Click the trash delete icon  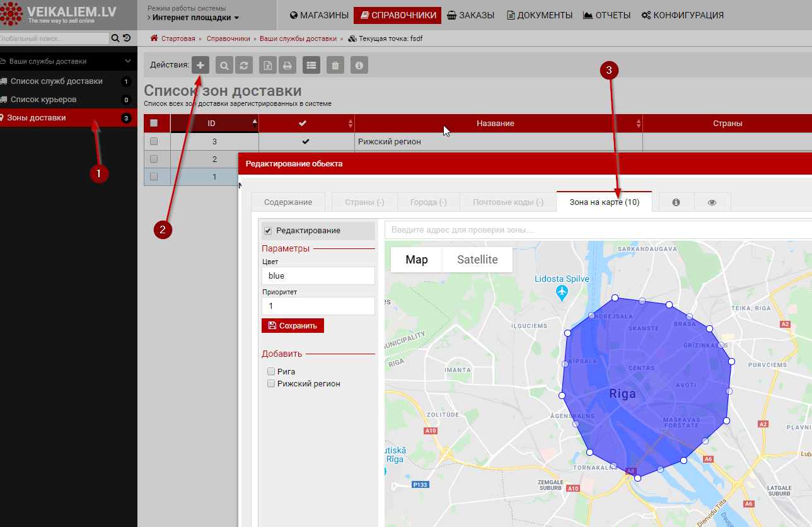pos(335,65)
